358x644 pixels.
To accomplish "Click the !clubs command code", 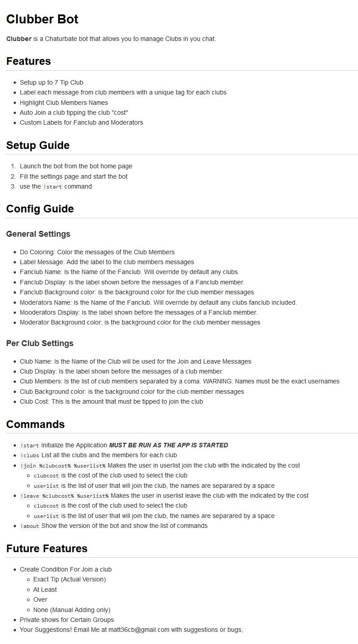I will [x=30, y=455].
